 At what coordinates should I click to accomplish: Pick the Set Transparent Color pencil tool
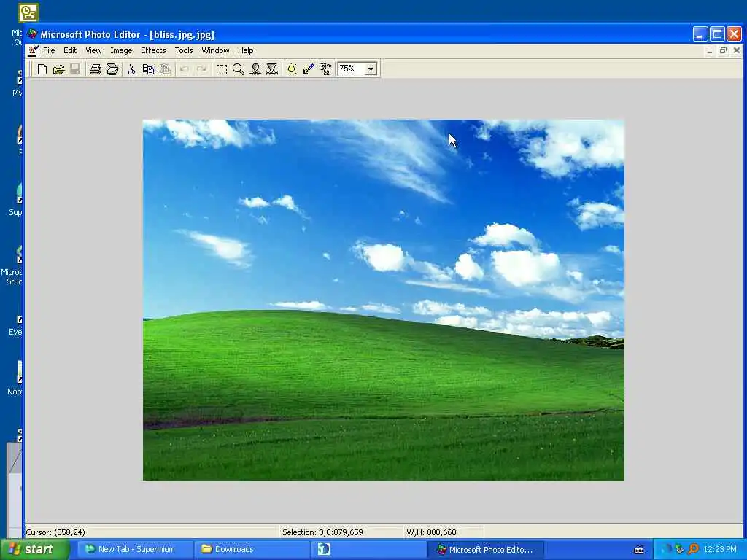tap(309, 69)
